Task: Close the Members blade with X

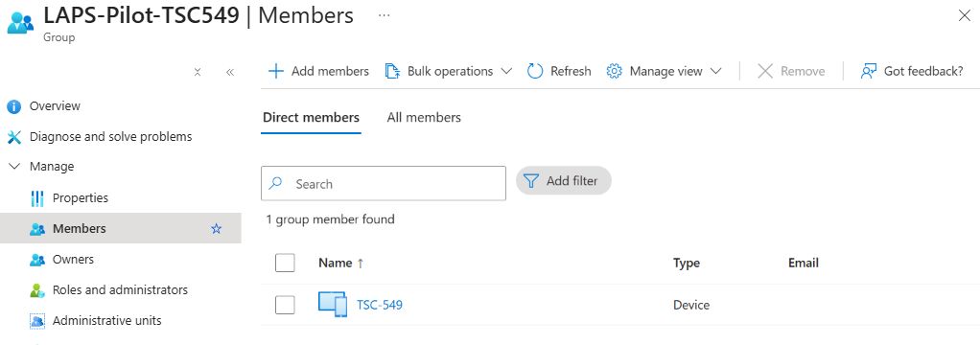Action: [965, 16]
